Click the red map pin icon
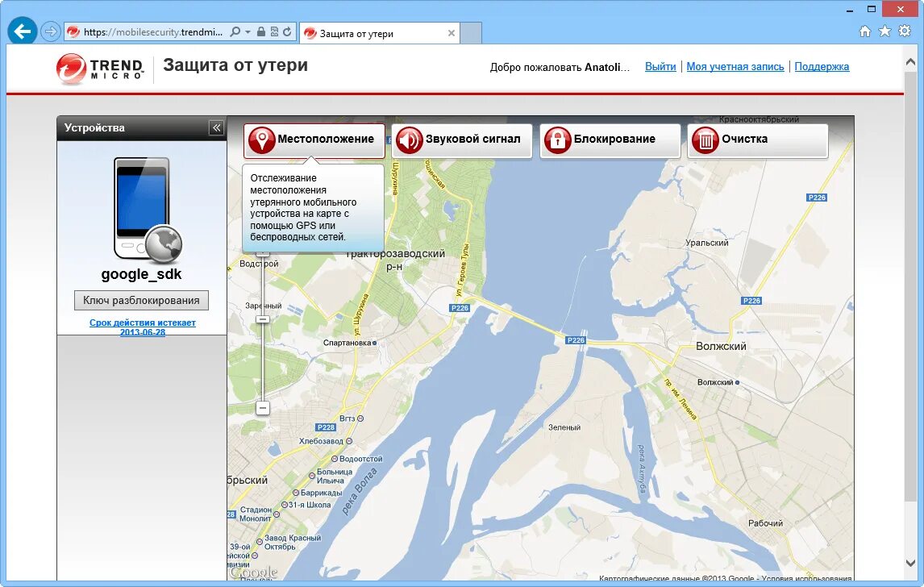 [262, 140]
